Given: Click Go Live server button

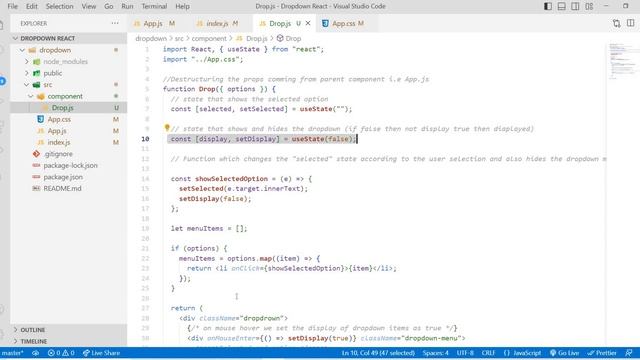Looking at the screenshot, I should click(x=564, y=353).
